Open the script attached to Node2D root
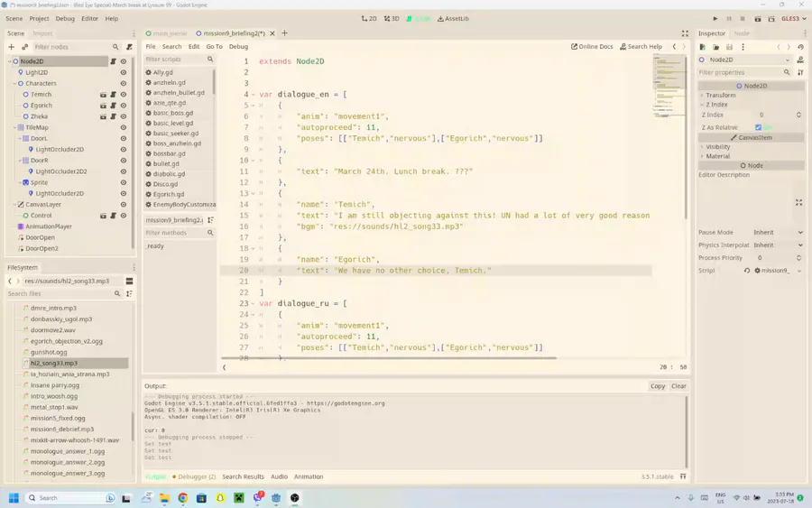The height and width of the screenshot is (508, 812). click(x=113, y=61)
